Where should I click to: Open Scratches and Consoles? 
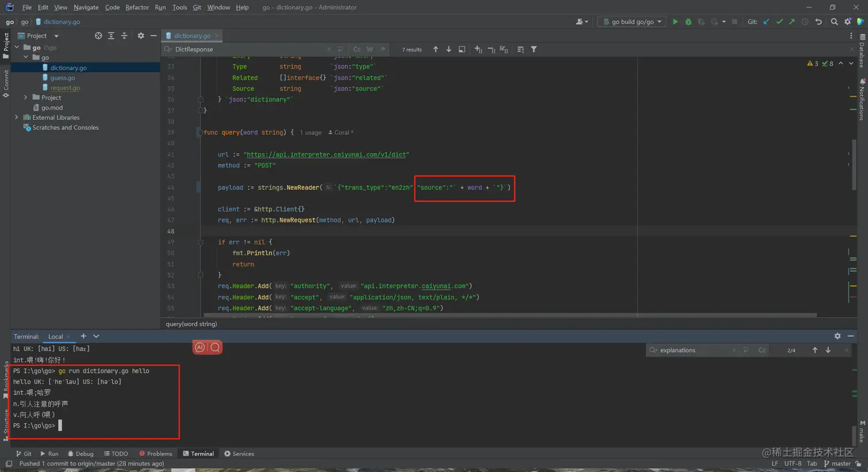[65, 128]
